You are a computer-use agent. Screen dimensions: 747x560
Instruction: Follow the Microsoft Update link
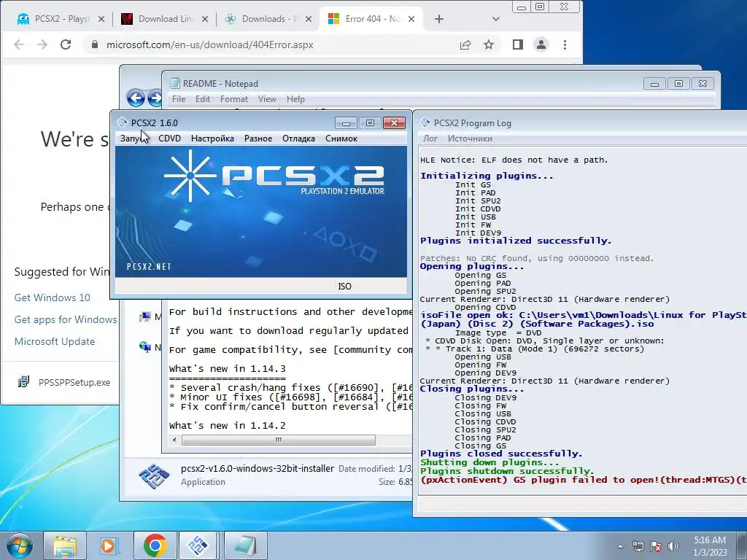coord(54,341)
